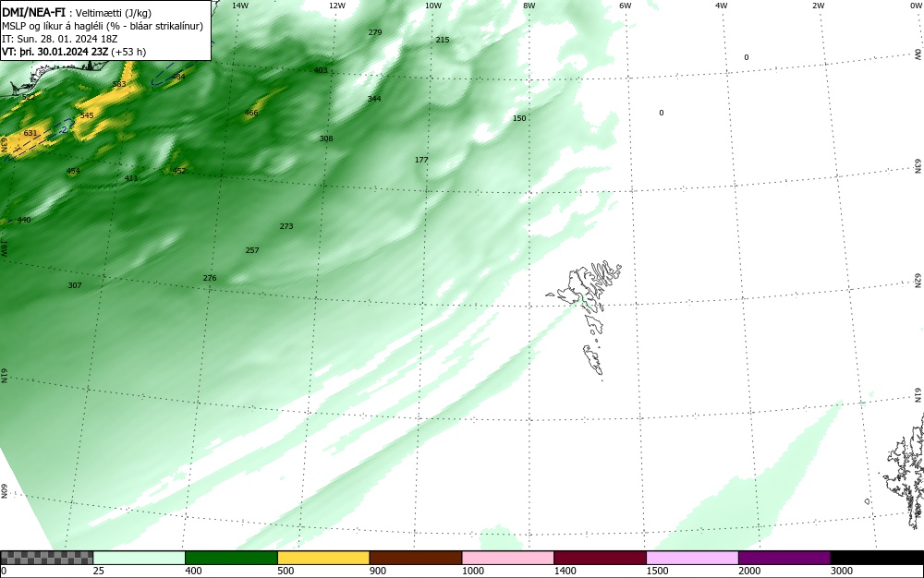
Task: Click the CAPE value 273 on map
Action: pos(286,226)
